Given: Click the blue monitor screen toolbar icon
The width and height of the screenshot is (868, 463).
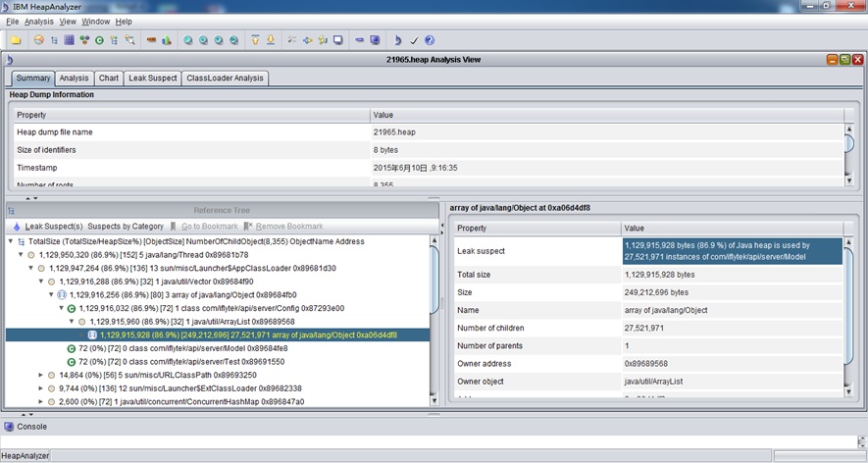Looking at the screenshot, I should click(x=375, y=40).
